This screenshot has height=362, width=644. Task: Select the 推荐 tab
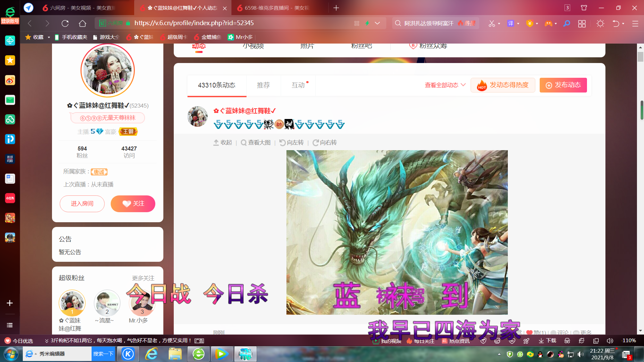tap(263, 85)
